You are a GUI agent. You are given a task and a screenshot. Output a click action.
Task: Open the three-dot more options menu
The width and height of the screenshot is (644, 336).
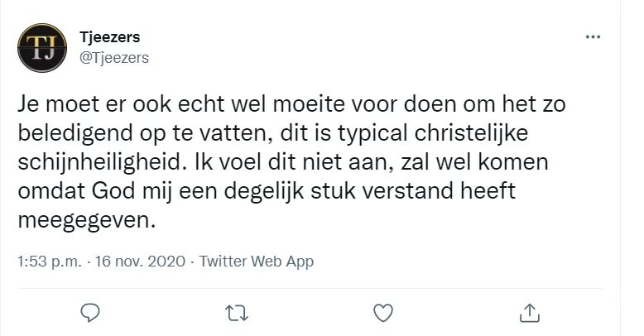pos(593,38)
